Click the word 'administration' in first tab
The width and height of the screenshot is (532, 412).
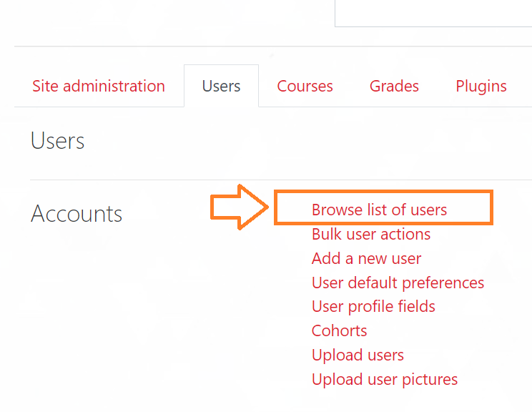pyautogui.click(x=114, y=86)
